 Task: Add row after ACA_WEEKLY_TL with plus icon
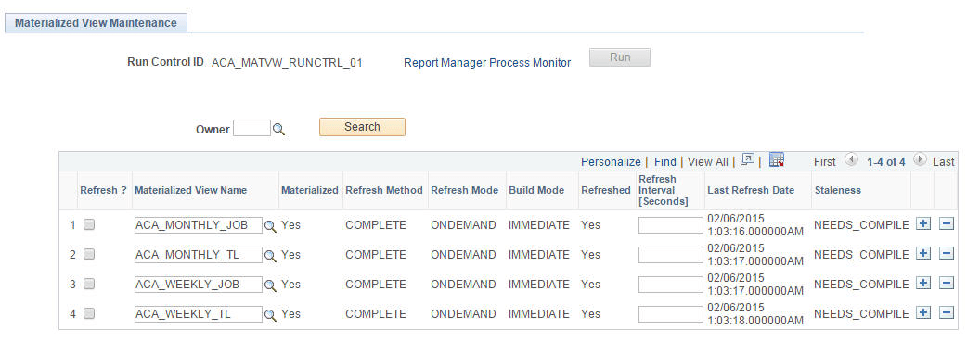pyautogui.click(x=923, y=312)
